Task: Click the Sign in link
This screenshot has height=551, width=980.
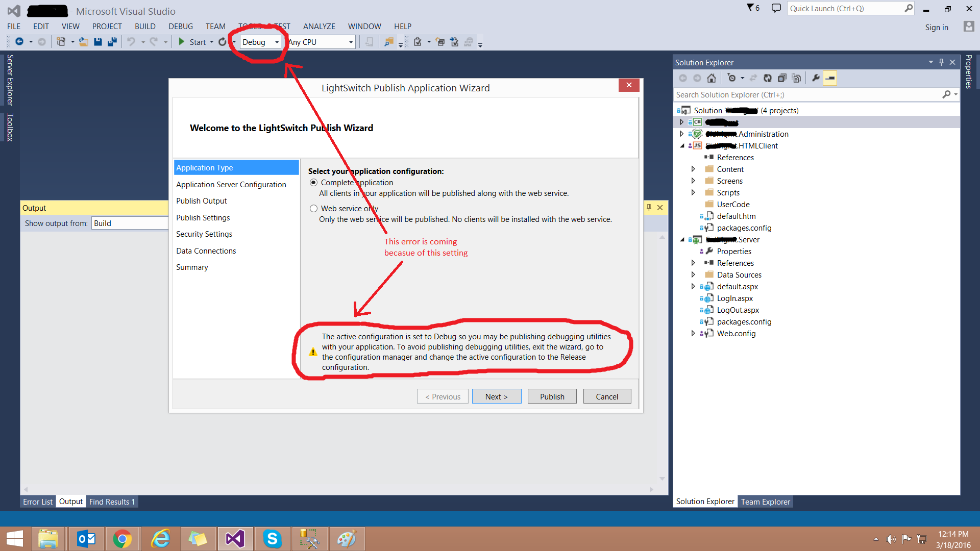Action: click(x=937, y=28)
